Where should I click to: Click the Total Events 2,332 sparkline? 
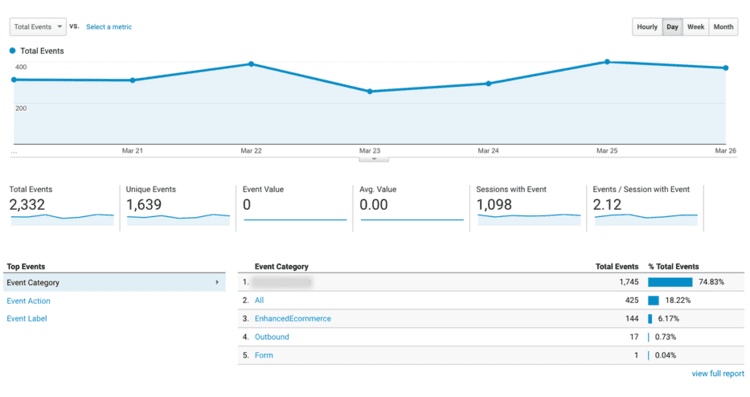62,220
